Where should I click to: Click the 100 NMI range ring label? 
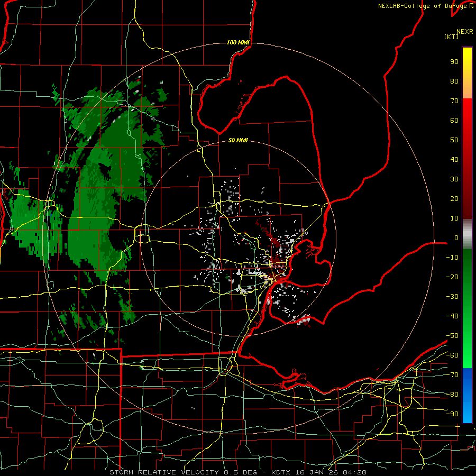[x=238, y=42]
